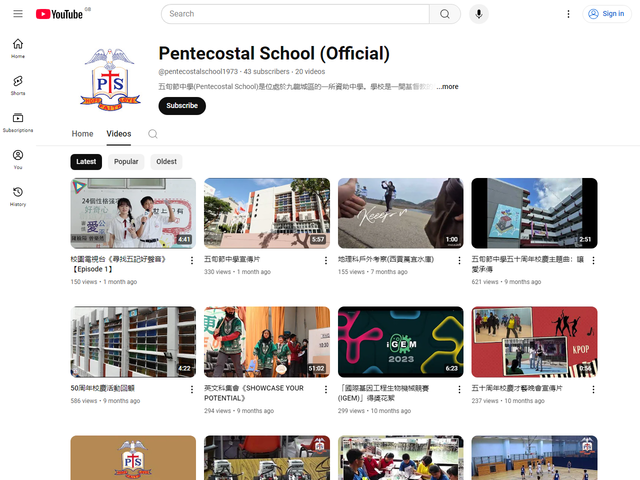Open the iGEM 2023 video thumbnail
Image resolution: width=640 pixels, height=480 pixels.
click(x=400, y=341)
